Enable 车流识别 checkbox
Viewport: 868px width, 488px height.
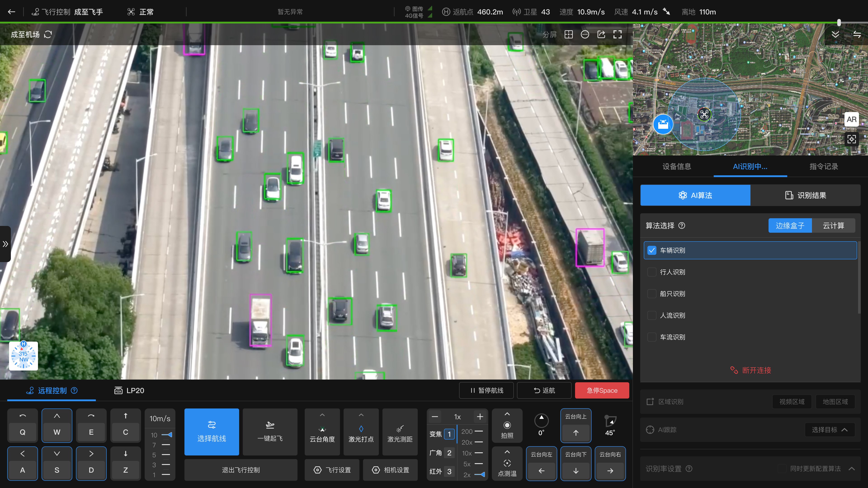652,337
